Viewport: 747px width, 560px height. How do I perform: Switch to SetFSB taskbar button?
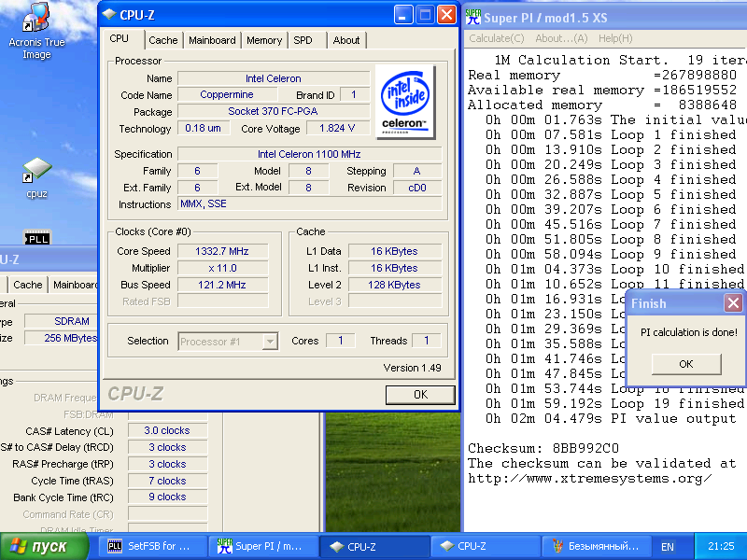pos(152,546)
